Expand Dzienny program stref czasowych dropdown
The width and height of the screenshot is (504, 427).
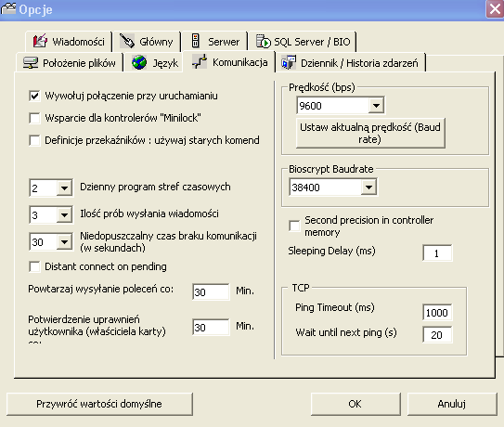click(64, 188)
